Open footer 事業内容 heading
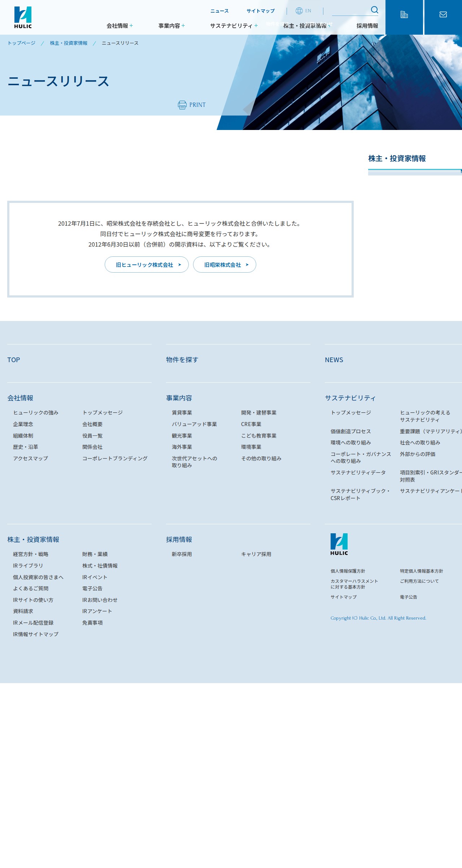The image size is (462, 868). click(179, 398)
